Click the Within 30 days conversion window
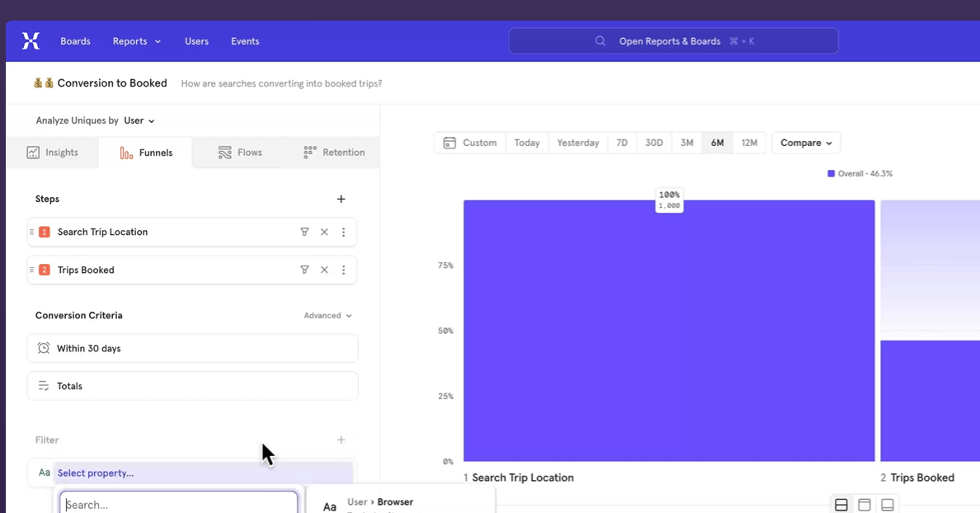980x513 pixels. (x=192, y=347)
